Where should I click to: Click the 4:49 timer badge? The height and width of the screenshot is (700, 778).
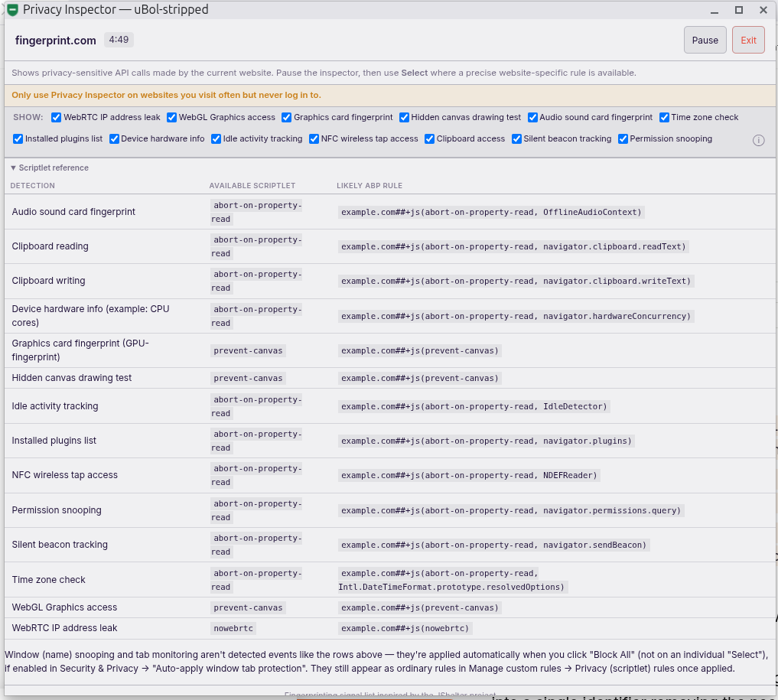coord(119,40)
